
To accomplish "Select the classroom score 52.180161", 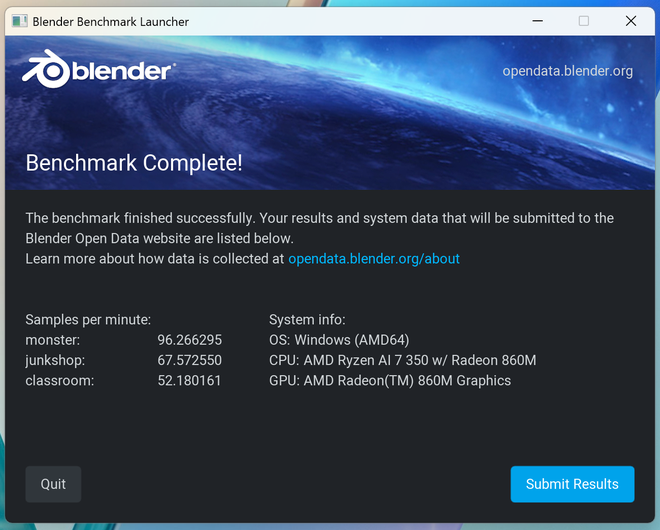I will tap(189, 380).
